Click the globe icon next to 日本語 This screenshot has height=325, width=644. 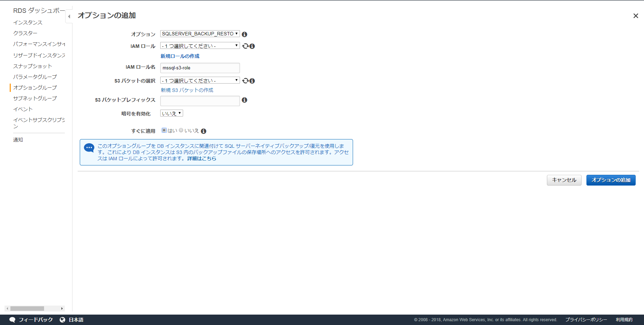(63, 319)
